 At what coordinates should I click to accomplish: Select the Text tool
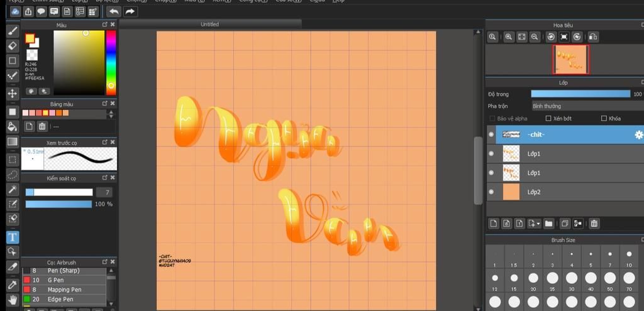pos(13,237)
